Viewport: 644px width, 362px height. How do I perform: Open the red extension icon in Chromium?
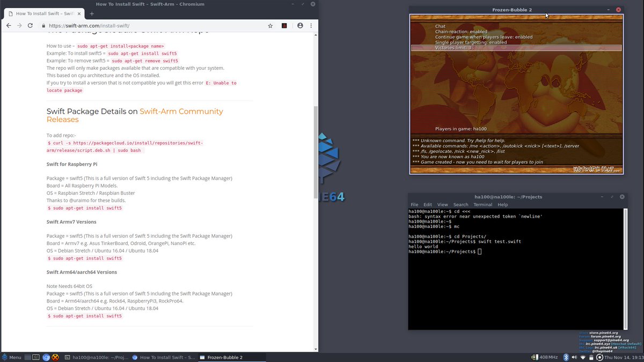(x=284, y=25)
